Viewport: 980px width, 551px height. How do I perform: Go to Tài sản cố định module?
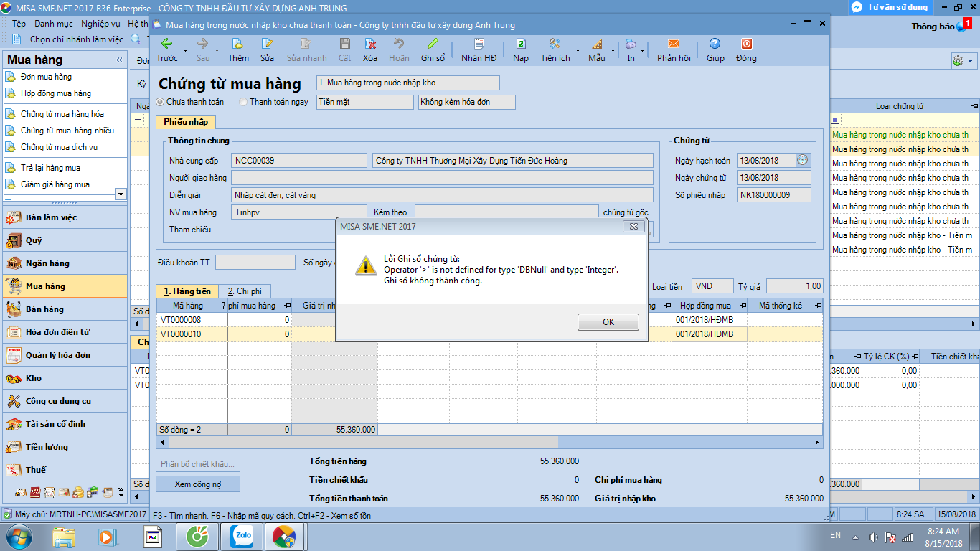pos(65,424)
